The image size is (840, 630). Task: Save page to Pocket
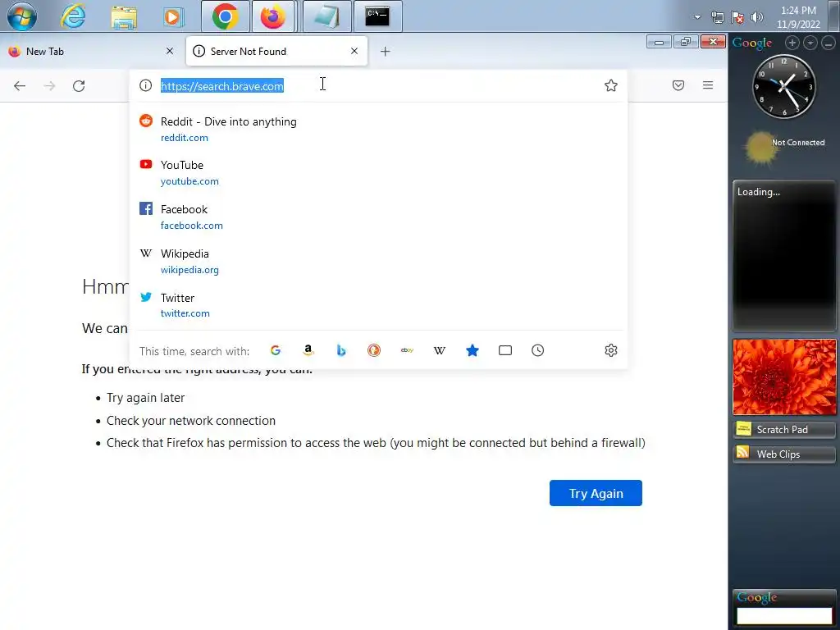point(678,85)
